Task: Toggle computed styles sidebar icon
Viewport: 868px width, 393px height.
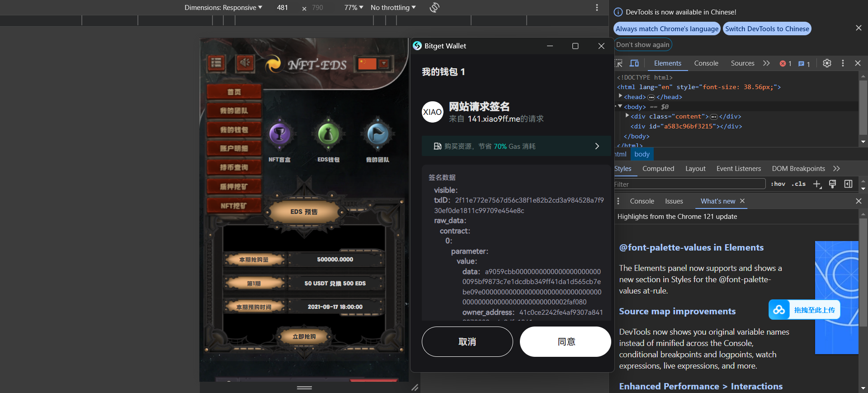Action: (849, 184)
